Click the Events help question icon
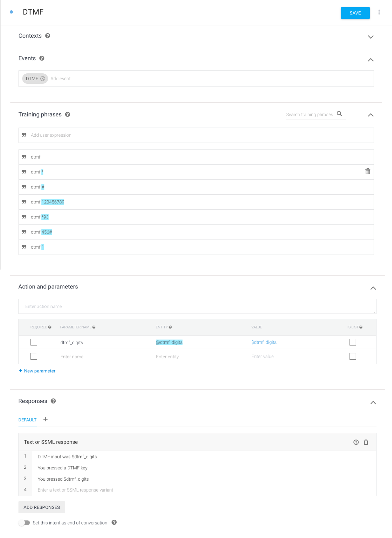 42,58
